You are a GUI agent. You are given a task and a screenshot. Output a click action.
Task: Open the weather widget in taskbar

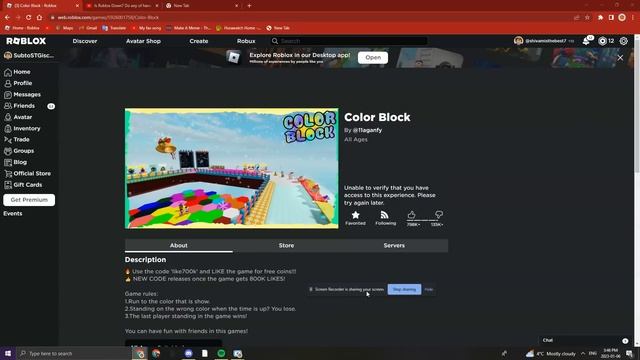(551, 353)
